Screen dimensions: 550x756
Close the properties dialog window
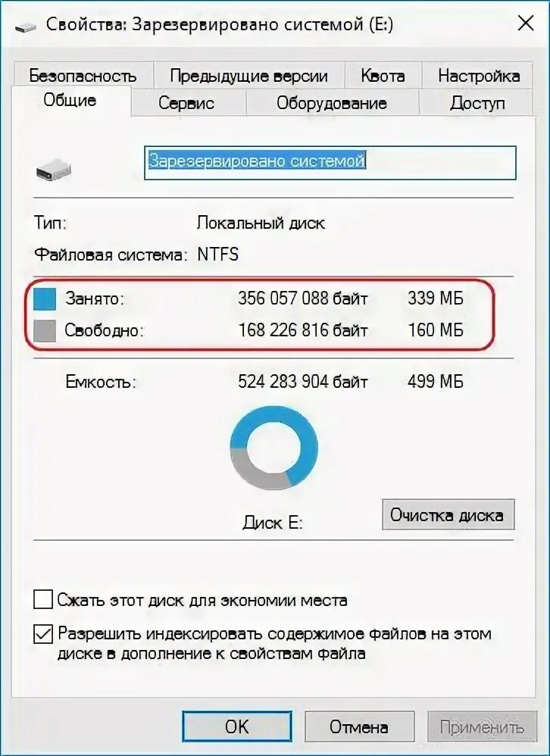(525, 23)
